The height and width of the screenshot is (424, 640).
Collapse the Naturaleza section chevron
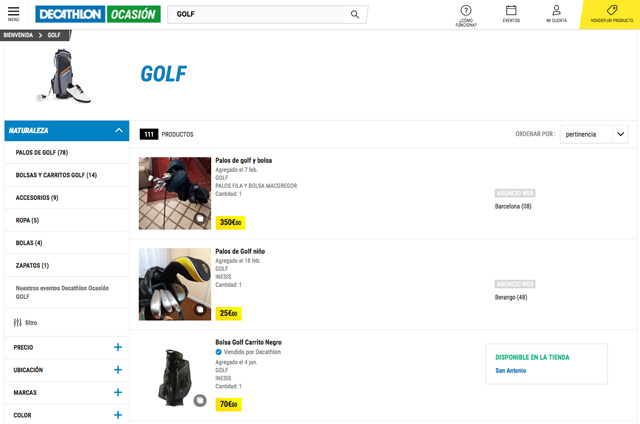[119, 130]
